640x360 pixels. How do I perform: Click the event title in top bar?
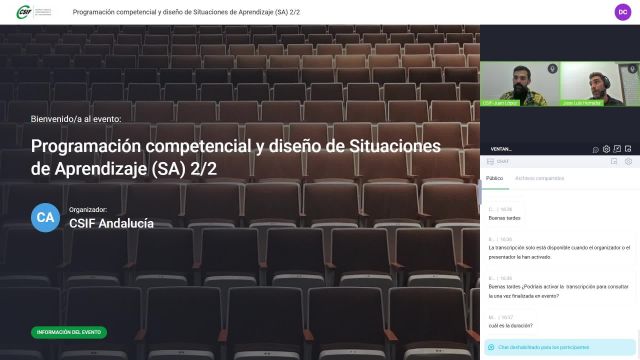click(x=186, y=12)
